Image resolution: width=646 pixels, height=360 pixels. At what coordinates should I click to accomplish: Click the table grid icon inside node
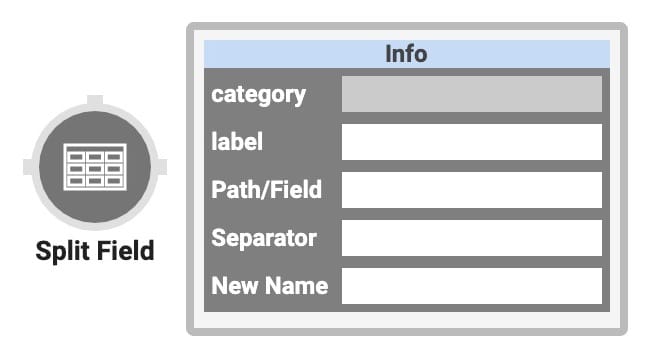pos(95,167)
